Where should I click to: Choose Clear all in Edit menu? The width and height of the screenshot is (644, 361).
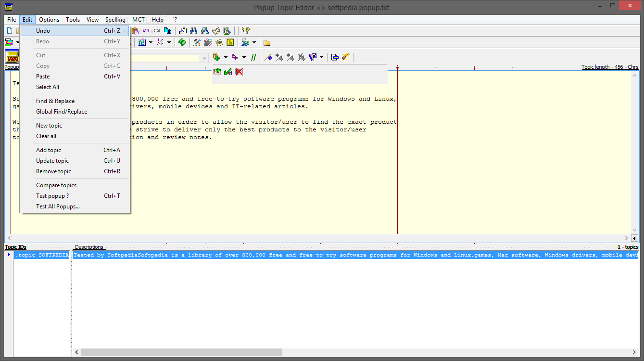tap(75, 136)
